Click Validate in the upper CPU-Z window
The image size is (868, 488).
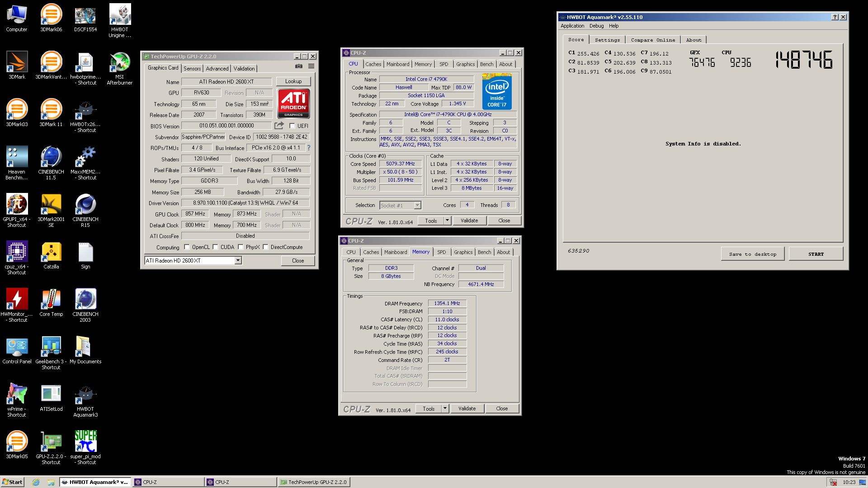pos(469,221)
